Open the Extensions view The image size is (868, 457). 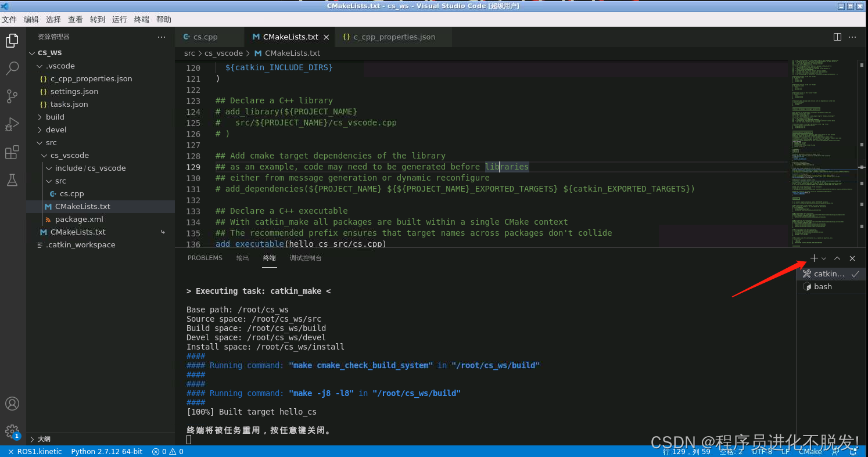click(12, 152)
